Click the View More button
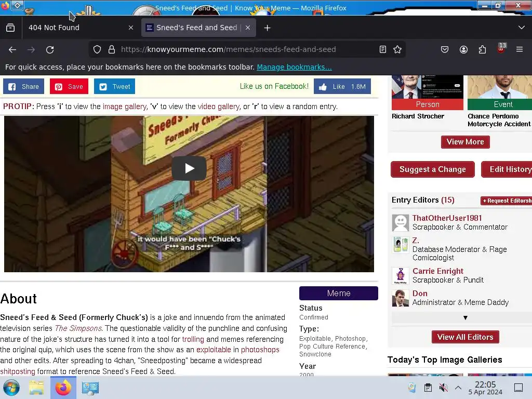This screenshot has width=532, height=399. point(465,142)
